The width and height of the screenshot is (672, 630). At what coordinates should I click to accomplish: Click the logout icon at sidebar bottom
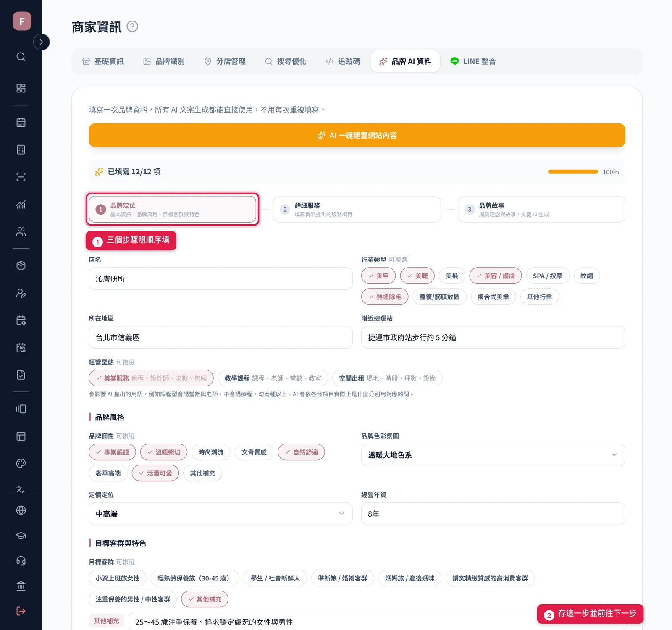tap(21, 611)
